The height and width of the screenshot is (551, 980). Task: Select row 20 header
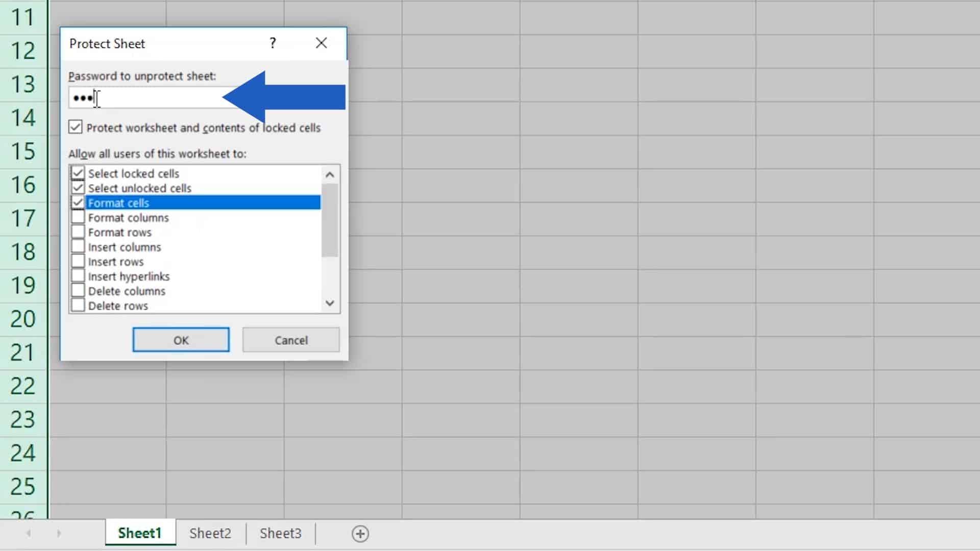(x=23, y=319)
